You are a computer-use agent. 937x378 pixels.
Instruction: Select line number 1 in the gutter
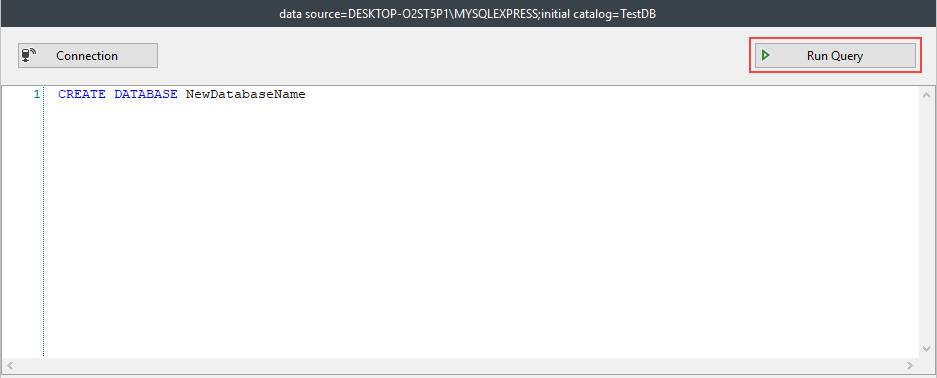[x=36, y=94]
